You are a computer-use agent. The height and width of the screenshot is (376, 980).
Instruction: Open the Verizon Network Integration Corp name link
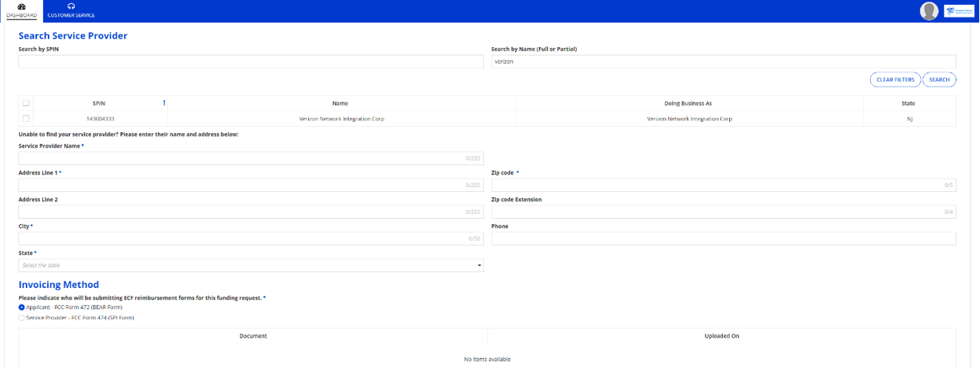[x=342, y=119]
